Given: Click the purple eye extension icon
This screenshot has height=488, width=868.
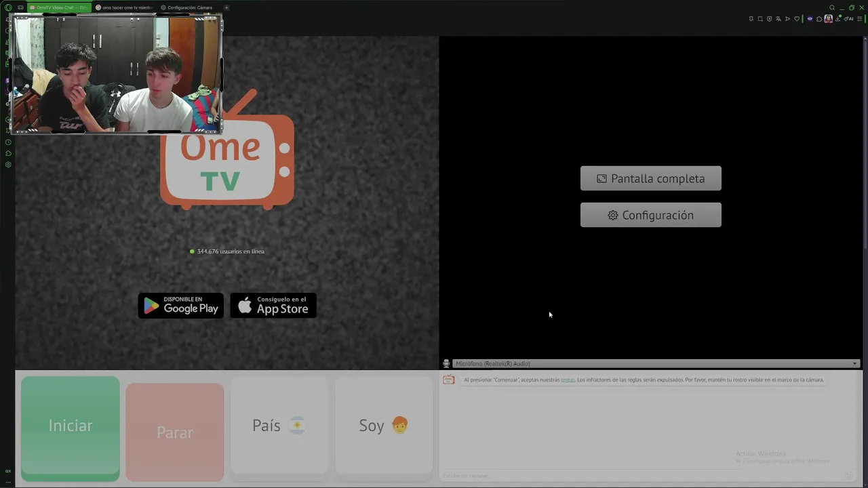Looking at the screenshot, I should point(810,19).
